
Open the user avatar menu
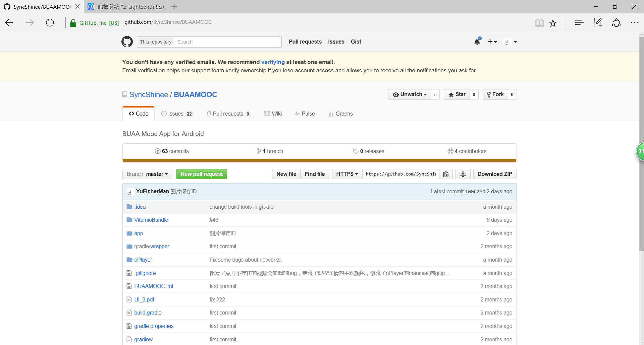510,42
